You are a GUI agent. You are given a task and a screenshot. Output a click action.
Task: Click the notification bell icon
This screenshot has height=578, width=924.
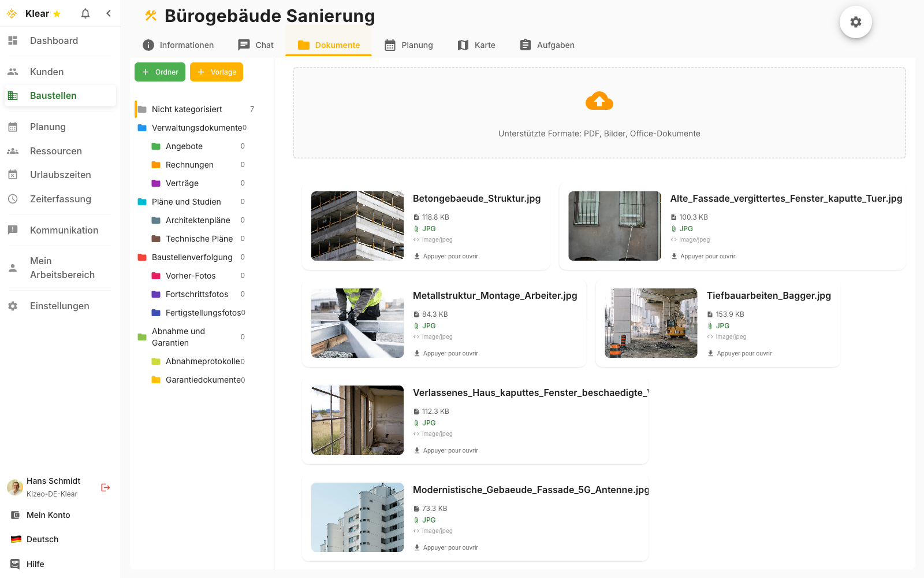click(85, 13)
